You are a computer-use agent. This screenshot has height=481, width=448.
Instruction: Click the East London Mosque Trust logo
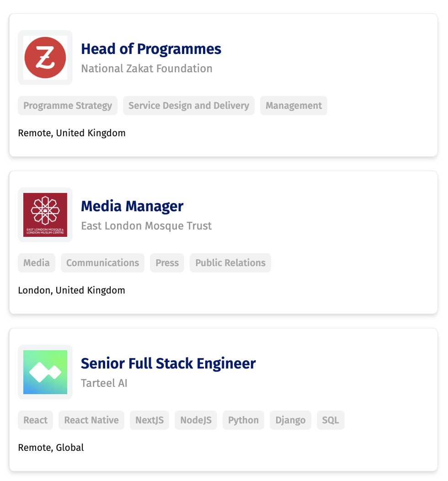pyautogui.click(x=45, y=214)
